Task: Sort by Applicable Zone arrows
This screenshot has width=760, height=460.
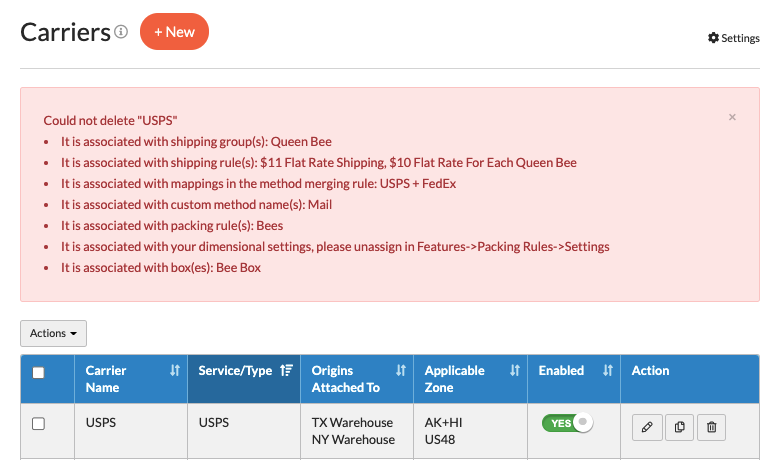Action: tap(515, 371)
